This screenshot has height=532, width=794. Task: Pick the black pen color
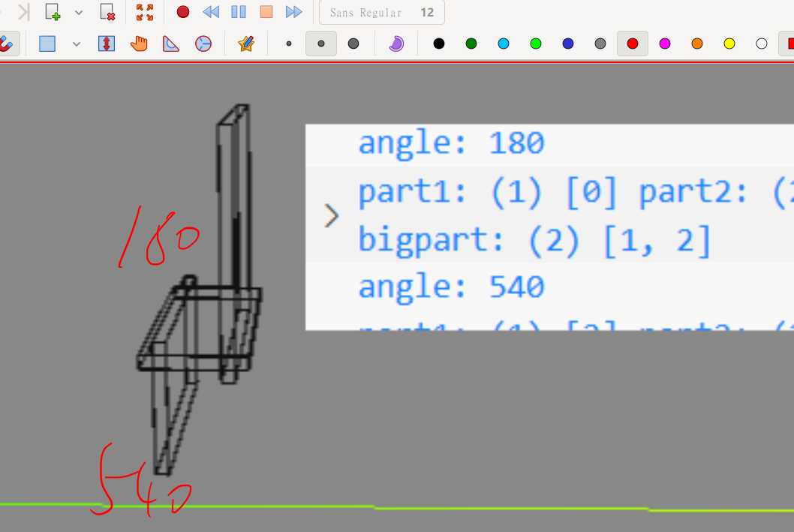tap(439, 44)
